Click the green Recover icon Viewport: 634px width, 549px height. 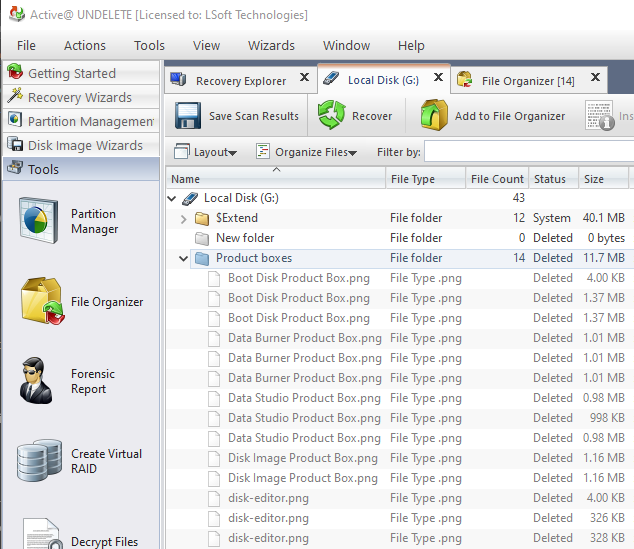pyautogui.click(x=332, y=116)
